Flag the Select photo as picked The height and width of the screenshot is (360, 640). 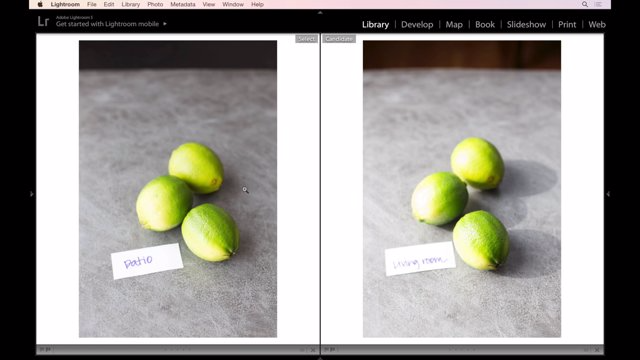point(42,349)
